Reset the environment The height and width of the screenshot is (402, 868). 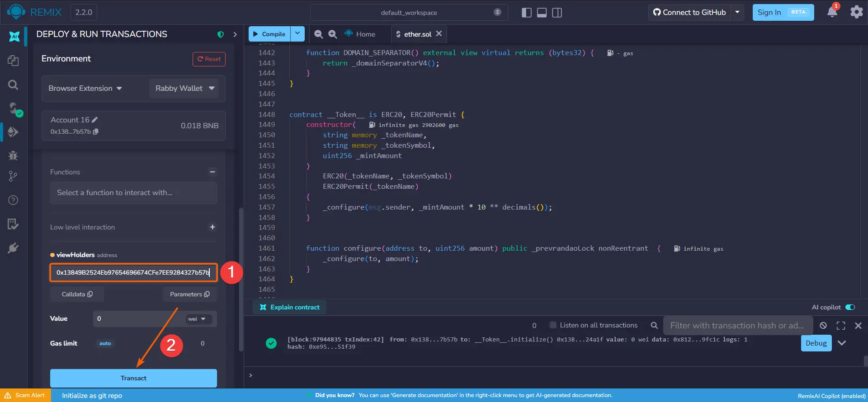coord(209,59)
